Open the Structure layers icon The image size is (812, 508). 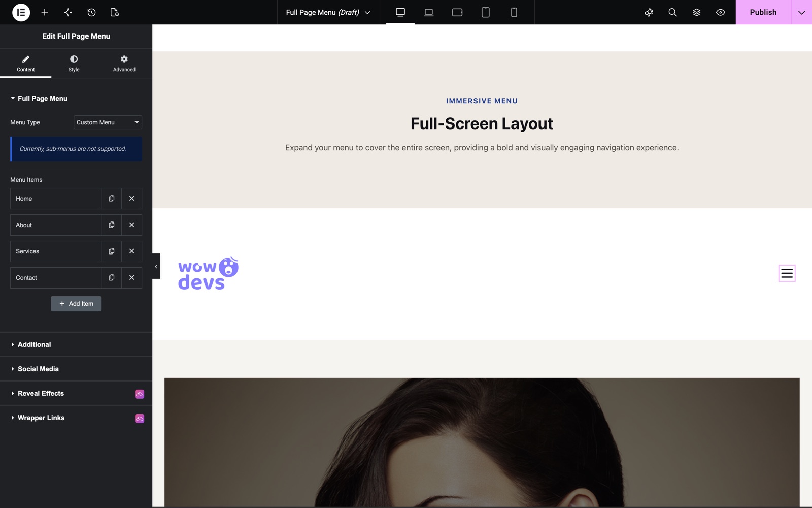[696, 12]
